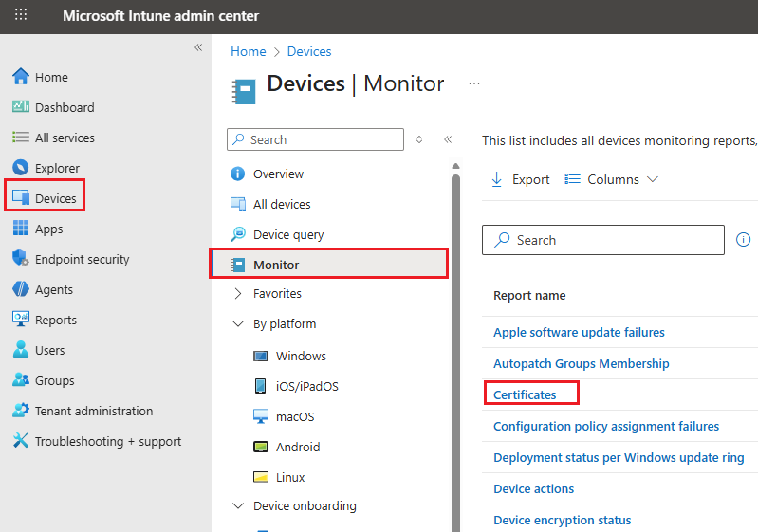The height and width of the screenshot is (532, 758).
Task: Open the Columns dropdown
Action: coord(612,179)
